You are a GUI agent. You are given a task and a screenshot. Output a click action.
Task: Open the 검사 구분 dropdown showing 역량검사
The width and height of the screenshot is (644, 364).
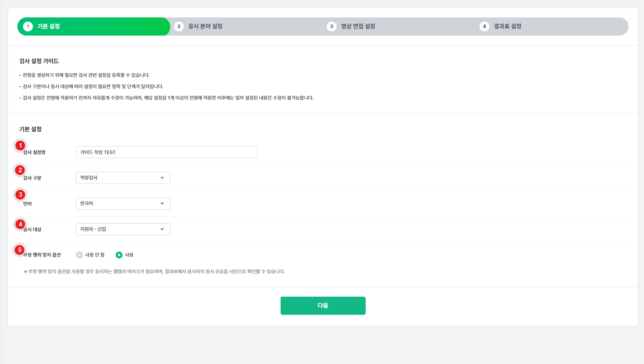click(123, 178)
